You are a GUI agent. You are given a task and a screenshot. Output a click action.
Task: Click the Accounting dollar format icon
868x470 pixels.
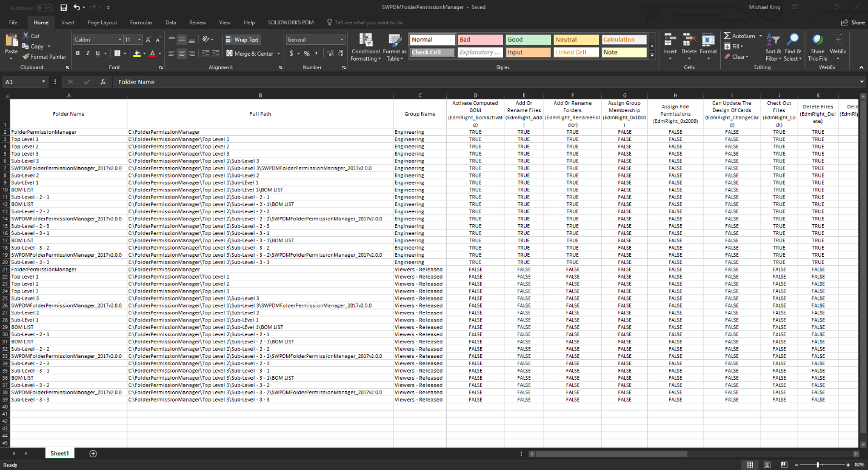click(x=292, y=53)
